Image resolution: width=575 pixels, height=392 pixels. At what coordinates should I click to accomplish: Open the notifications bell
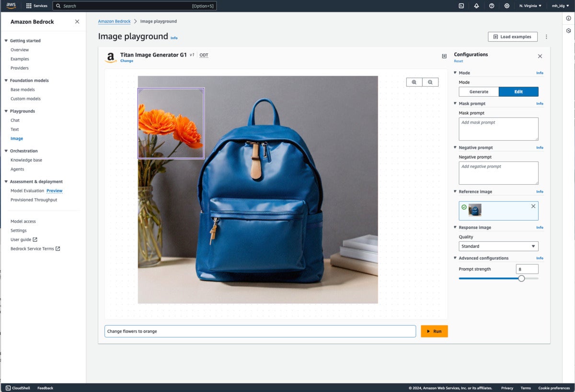[476, 6]
